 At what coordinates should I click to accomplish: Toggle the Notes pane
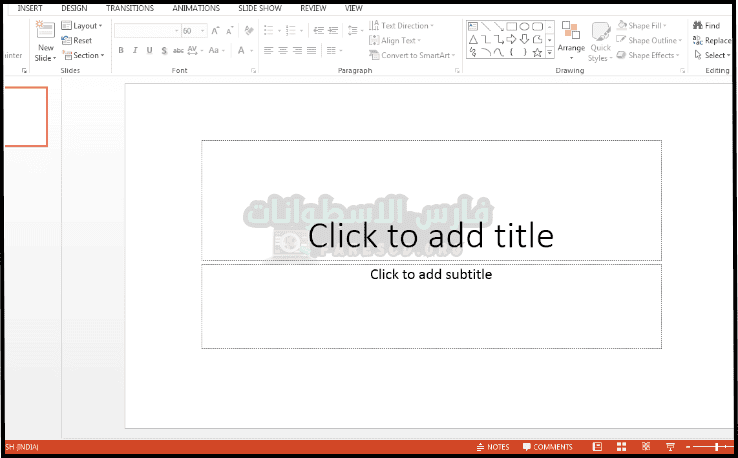(492, 447)
